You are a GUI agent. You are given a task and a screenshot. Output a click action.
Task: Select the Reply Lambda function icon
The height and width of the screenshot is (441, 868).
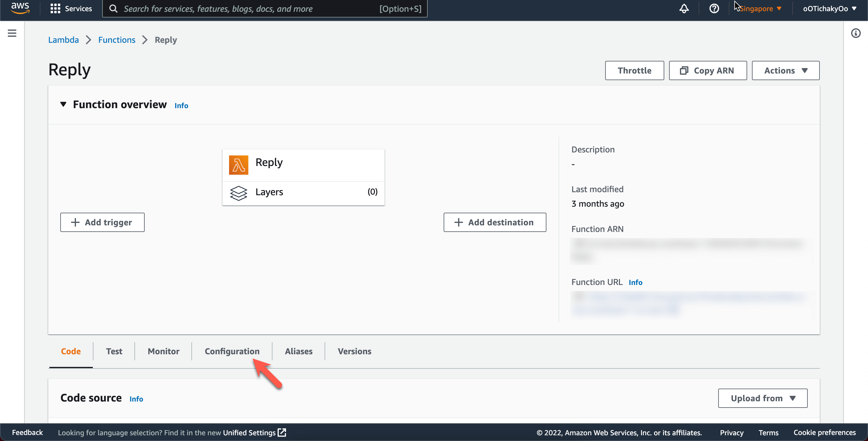tap(239, 165)
